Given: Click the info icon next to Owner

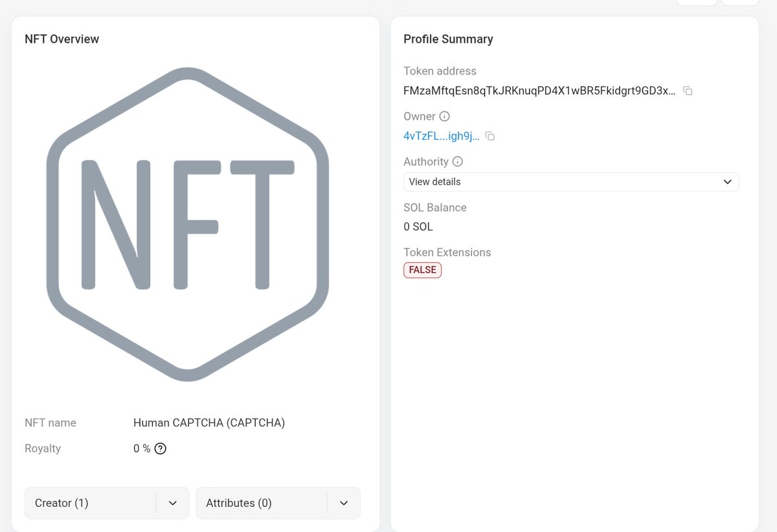Looking at the screenshot, I should click(444, 116).
